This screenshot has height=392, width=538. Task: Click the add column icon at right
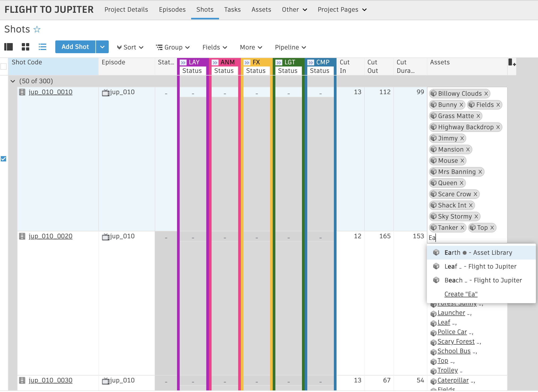(512, 63)
